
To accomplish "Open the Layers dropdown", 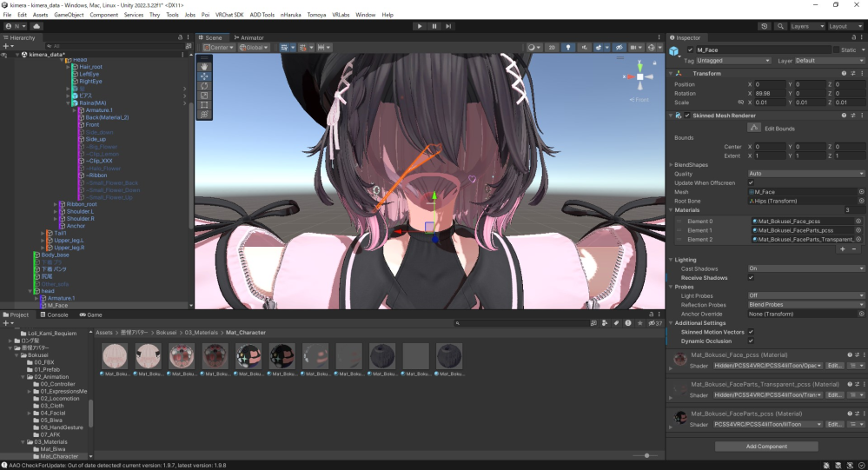I will pyautogui.click(x=806, y=26).
